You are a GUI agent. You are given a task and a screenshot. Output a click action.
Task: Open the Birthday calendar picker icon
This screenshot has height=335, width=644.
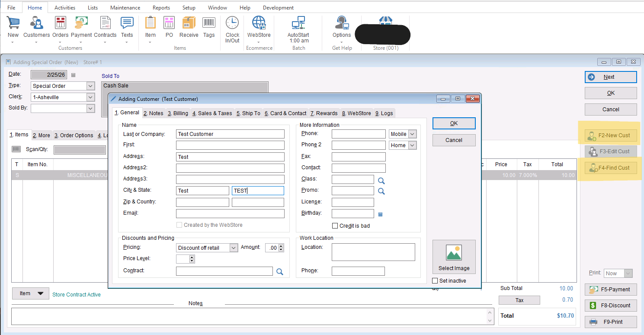point(381,214)
